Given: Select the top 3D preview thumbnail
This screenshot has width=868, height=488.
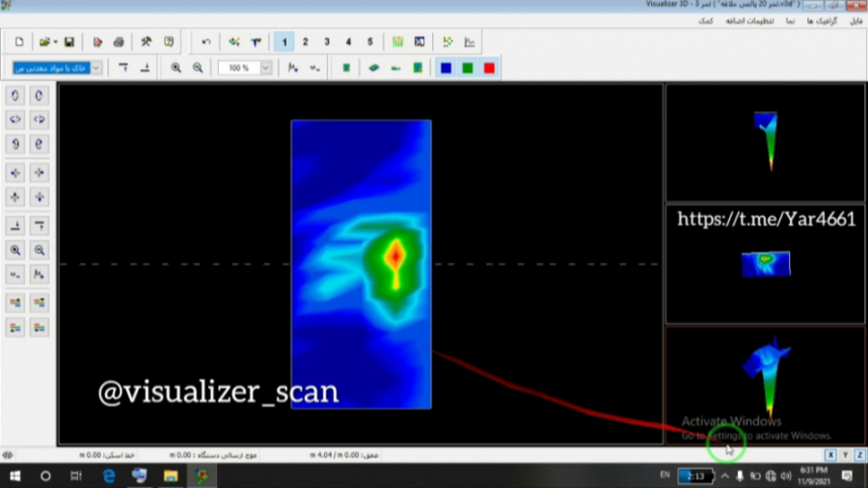Looking at the screenshot, I should 765,142.
